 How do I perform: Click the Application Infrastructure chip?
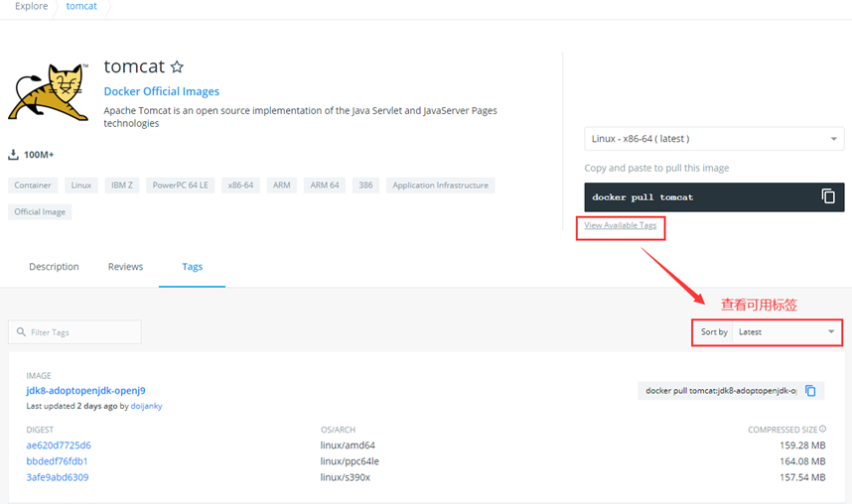click(441, 186)
